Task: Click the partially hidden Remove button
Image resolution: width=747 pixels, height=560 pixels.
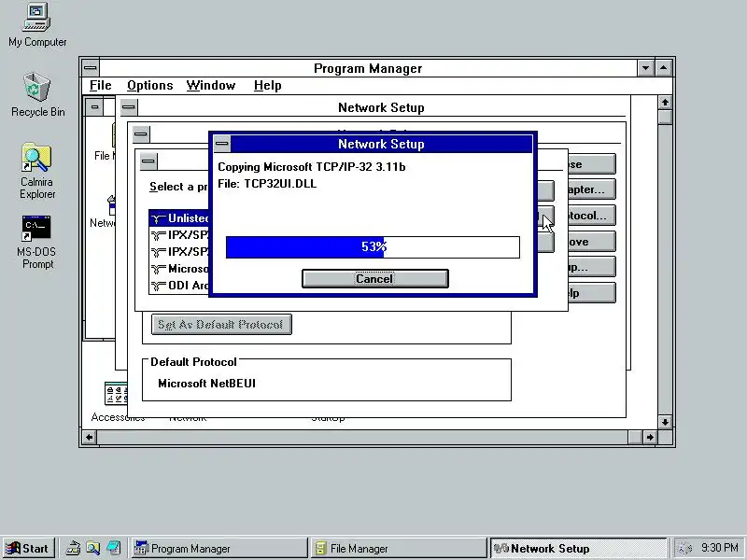Action: tap(592, 242)
